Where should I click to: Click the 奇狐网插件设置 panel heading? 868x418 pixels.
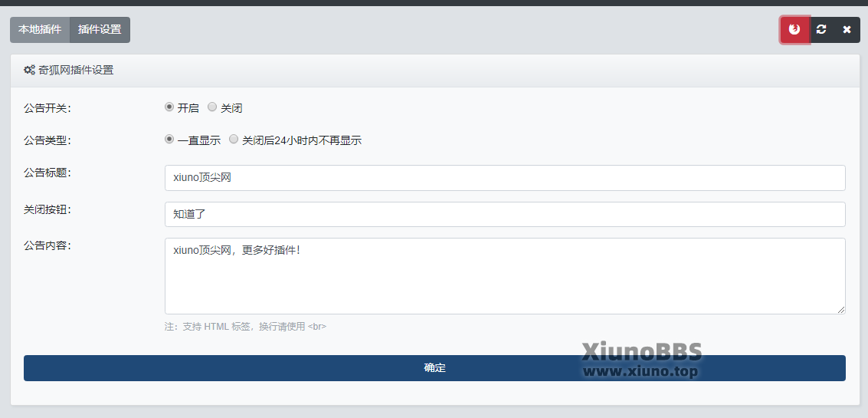(76, 71)
